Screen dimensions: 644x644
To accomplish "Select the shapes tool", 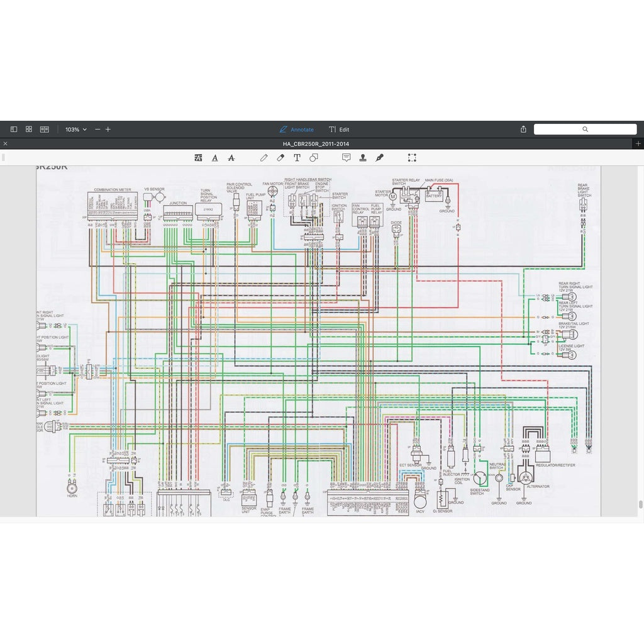I will coord(313,158).
